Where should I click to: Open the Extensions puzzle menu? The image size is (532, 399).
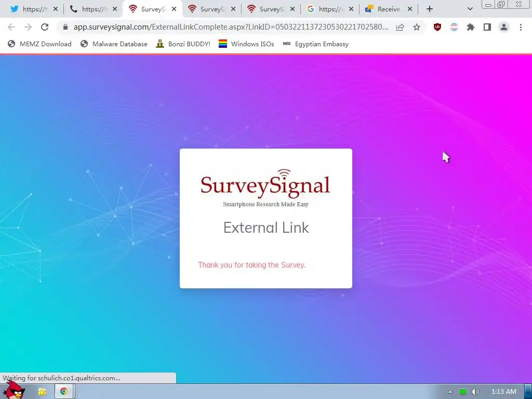coord(471,27)
